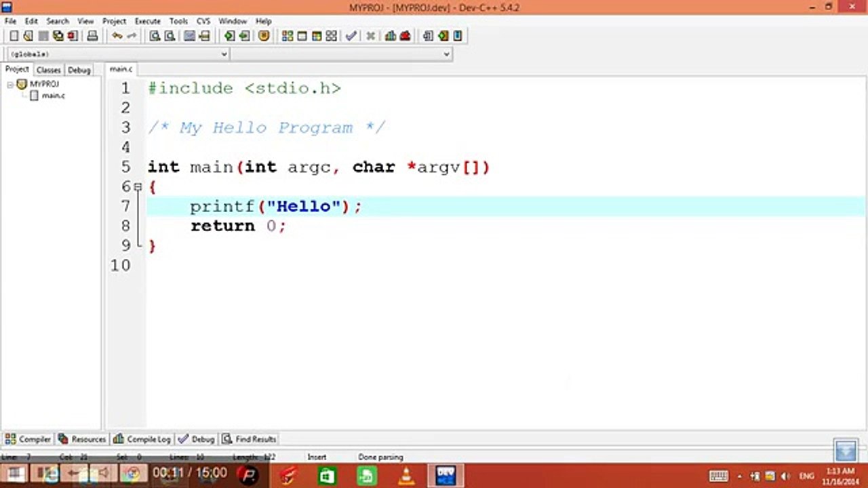
Task: Switch to the Classes sidebar tab
Action: pyautogui.click(x=48, y=70)
